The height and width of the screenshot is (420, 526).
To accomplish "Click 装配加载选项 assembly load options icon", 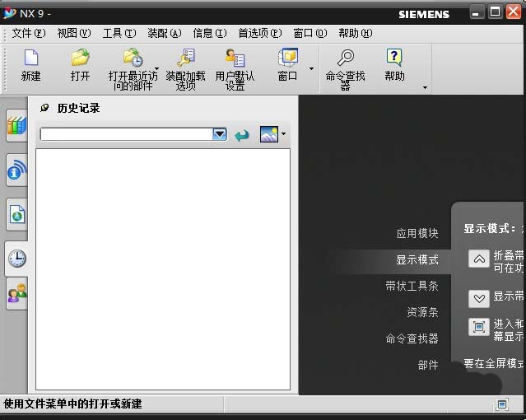I will click(186, 58).
